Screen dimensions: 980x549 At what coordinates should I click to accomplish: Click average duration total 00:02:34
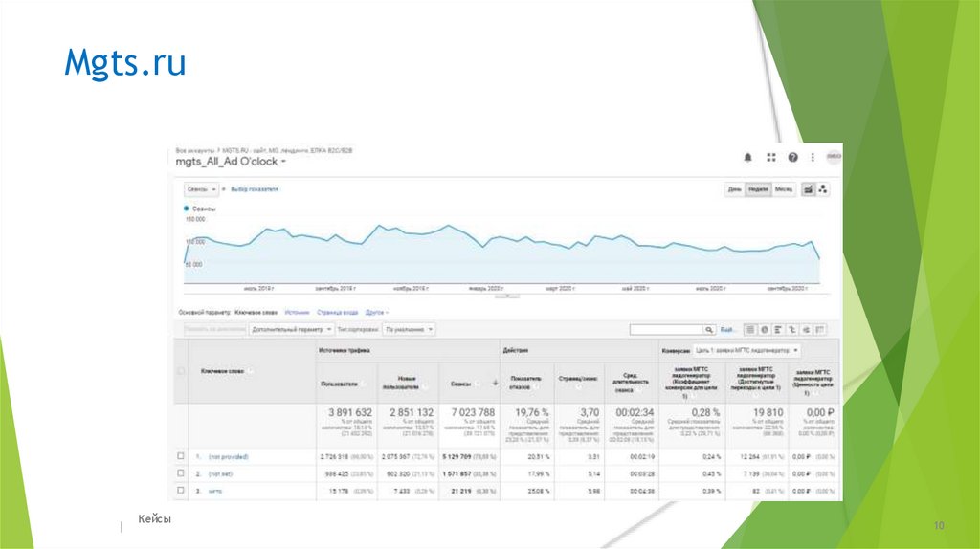click(x=635, y=413)
